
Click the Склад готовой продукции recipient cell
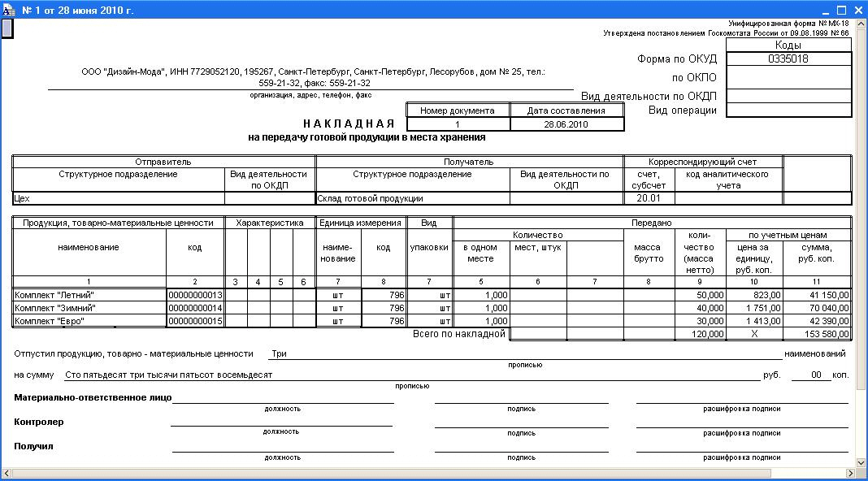click(x=412, y=198)
